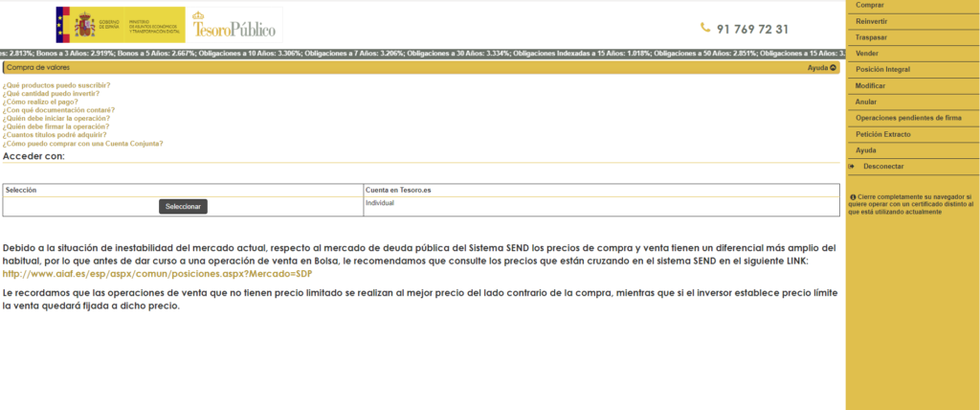Open '¿Qué cantidad puedo invertir?' help link
The width and height of the screenshot is (980, 410).
51,93
